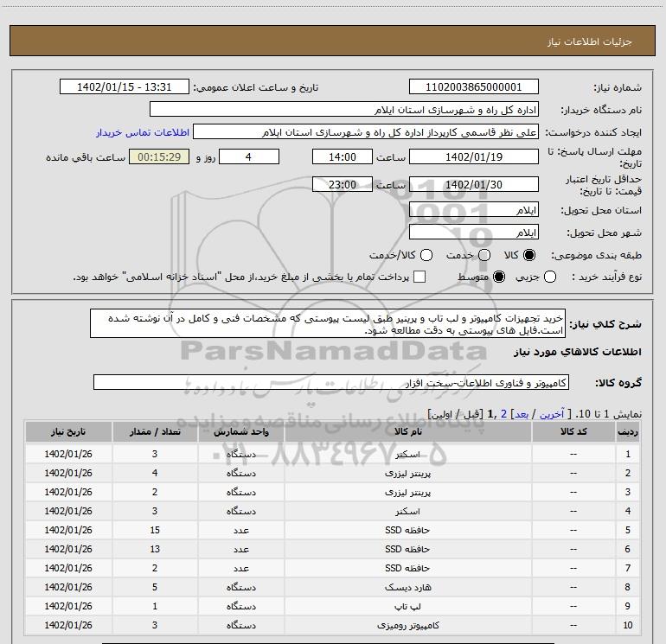
Task: Select پرینتر لیزری in row 2
Action: click(407, 474)
